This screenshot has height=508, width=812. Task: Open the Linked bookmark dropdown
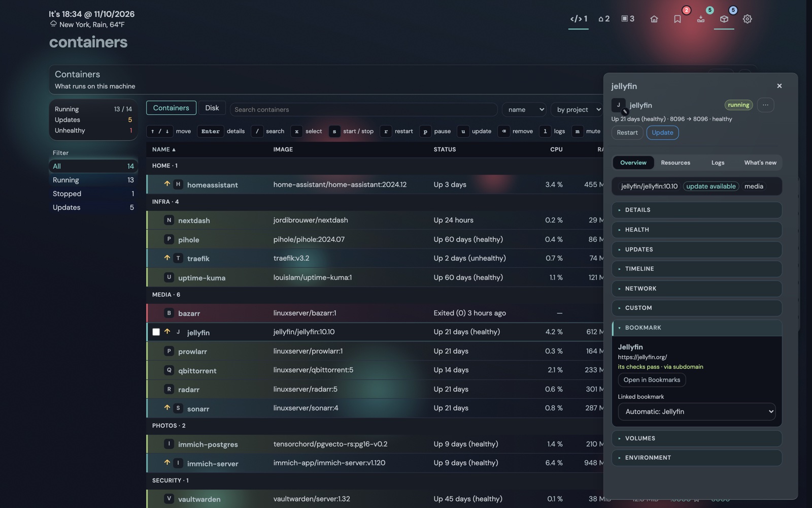tap(697, 411)
